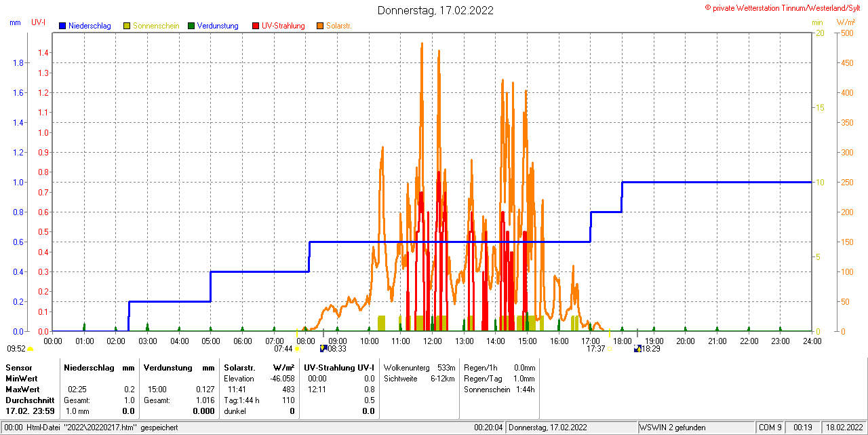Click the chart title Donnerstag, 17.02.2022
The width and height of the screenshot is (868, 435).
(435, 10)
